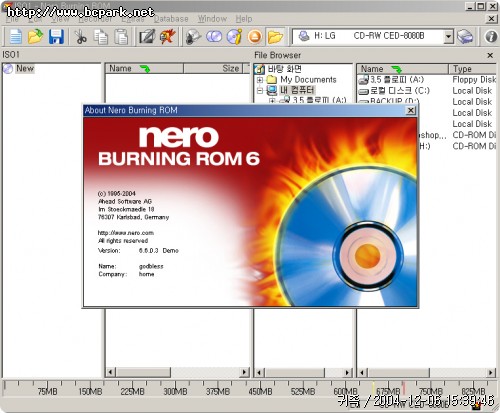Click the yellow marker on capacity bar
500x413 pixels.
click(373, 388)
